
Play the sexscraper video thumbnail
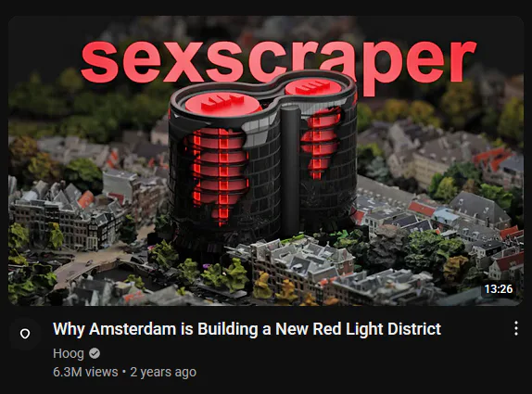[266, 161]
